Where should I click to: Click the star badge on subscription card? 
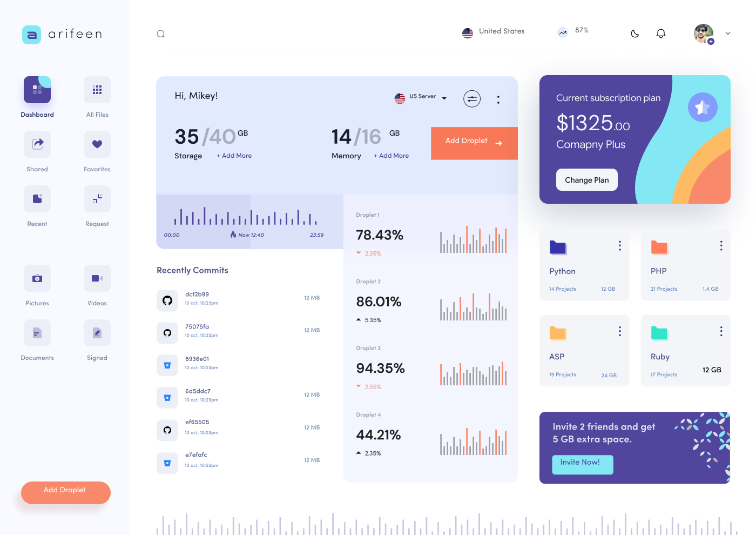[x=703, y=107]
